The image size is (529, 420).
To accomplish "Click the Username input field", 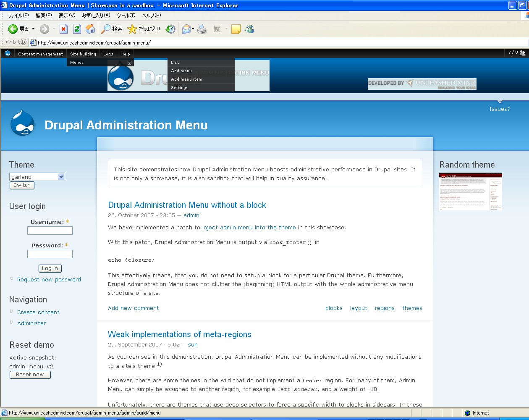I will (50, 231).
